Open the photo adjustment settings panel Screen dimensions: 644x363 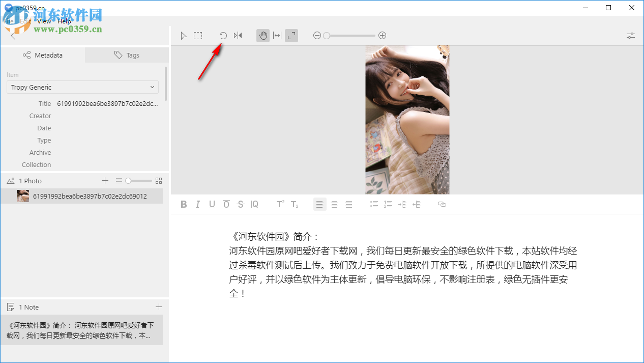point(630,35)
